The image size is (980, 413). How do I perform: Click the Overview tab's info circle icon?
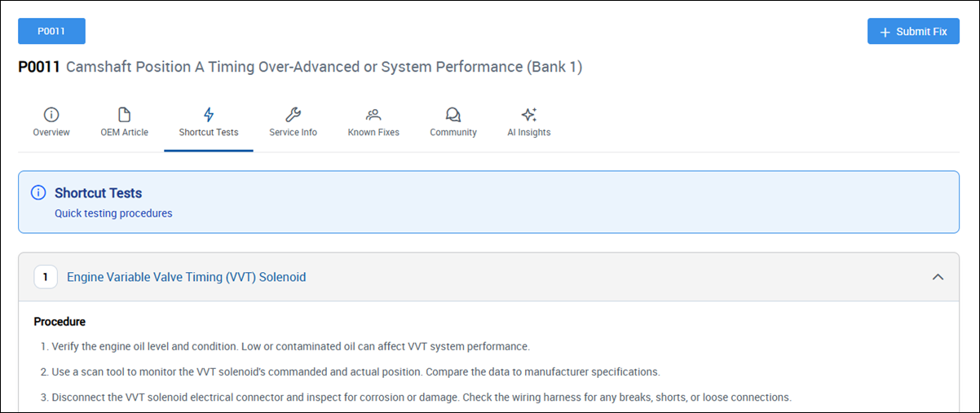[51, 114]
